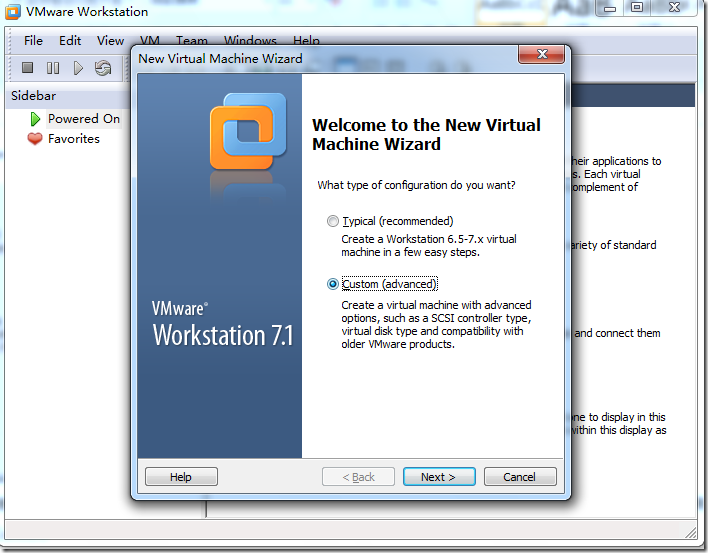Click the Power Off stop icon in toolbar

[x=28, y=68]
